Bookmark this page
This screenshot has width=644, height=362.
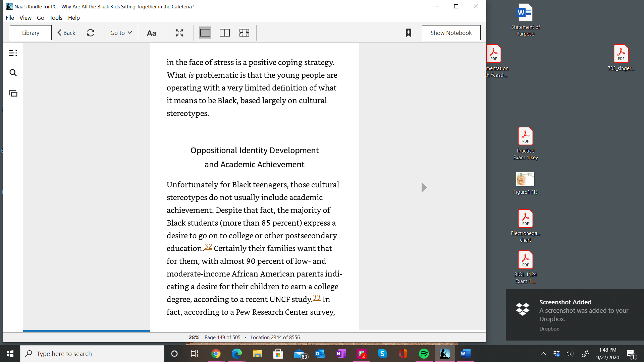pos(408,33)
